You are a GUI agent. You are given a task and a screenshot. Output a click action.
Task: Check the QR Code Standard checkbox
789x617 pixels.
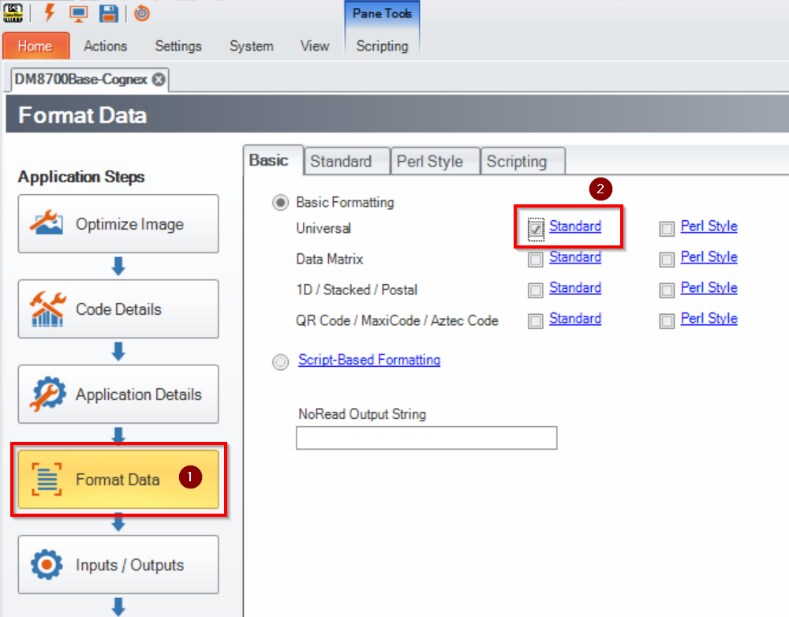(x=536, y=321)
